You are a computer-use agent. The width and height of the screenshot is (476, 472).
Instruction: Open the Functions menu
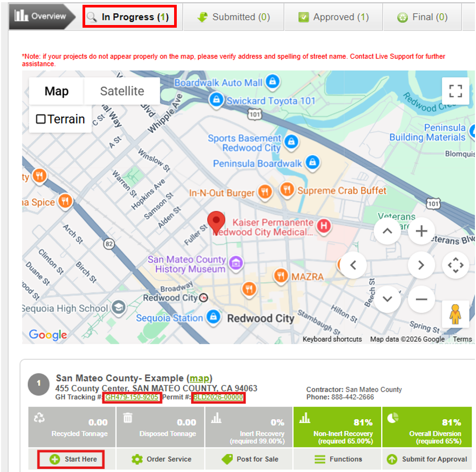point(338,459)
